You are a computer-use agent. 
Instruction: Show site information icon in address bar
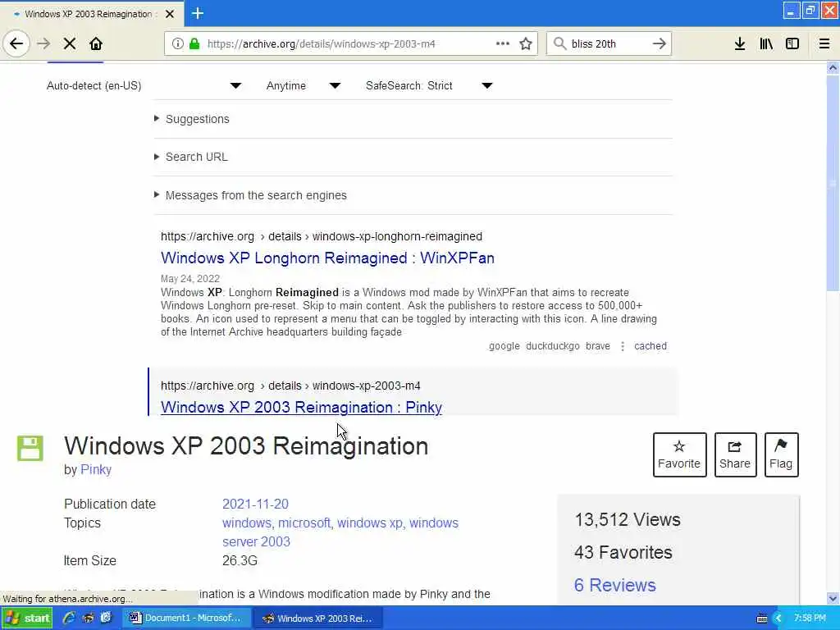tap(177, 43)
